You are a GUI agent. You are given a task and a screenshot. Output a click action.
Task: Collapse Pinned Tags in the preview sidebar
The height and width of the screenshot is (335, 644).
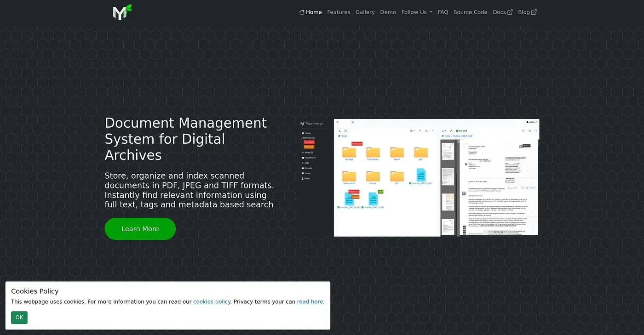308,138
